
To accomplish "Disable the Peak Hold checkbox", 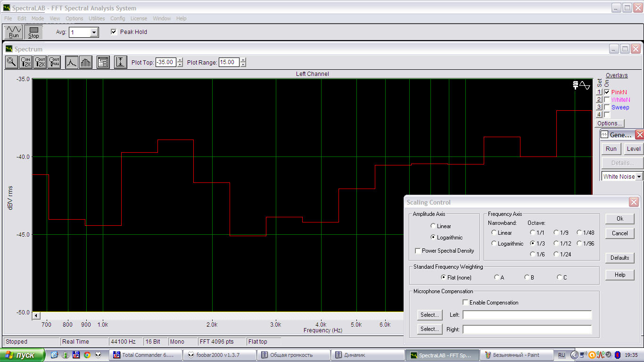I will 114,32.
